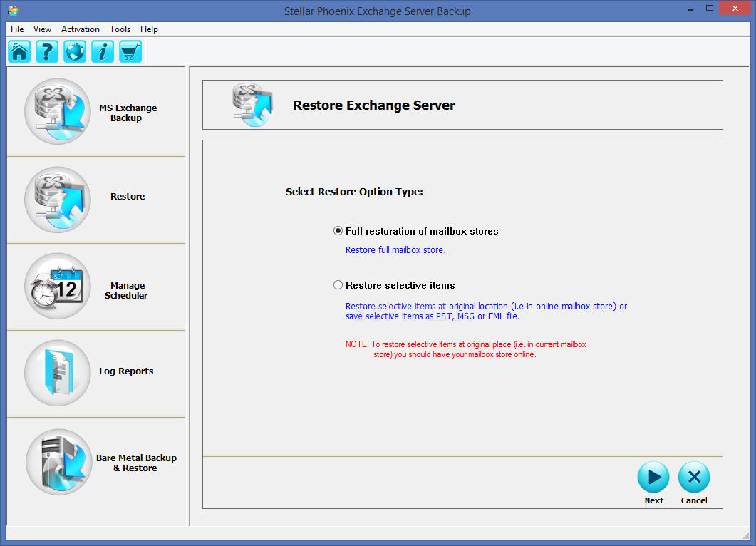The width and height of the screenshot is (756, 546).
Task: Minimize the Stellar Phoenix window
Action: pos(690,9)
